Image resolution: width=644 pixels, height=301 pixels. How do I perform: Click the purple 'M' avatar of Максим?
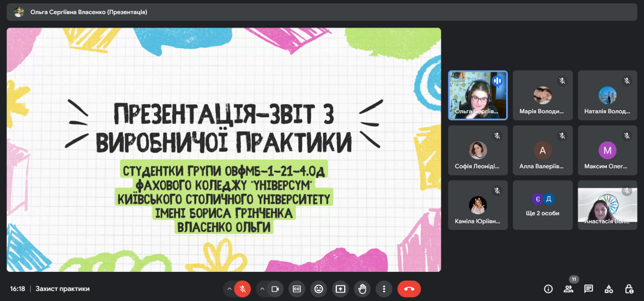(x=608, y=150)
